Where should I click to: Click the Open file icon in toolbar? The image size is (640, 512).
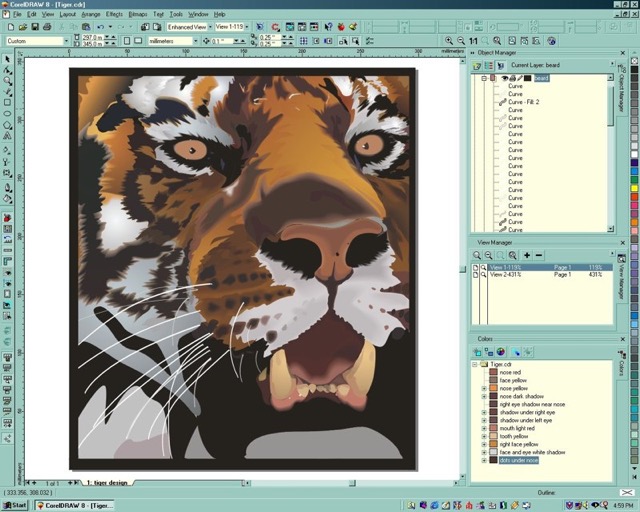(21, 27)
